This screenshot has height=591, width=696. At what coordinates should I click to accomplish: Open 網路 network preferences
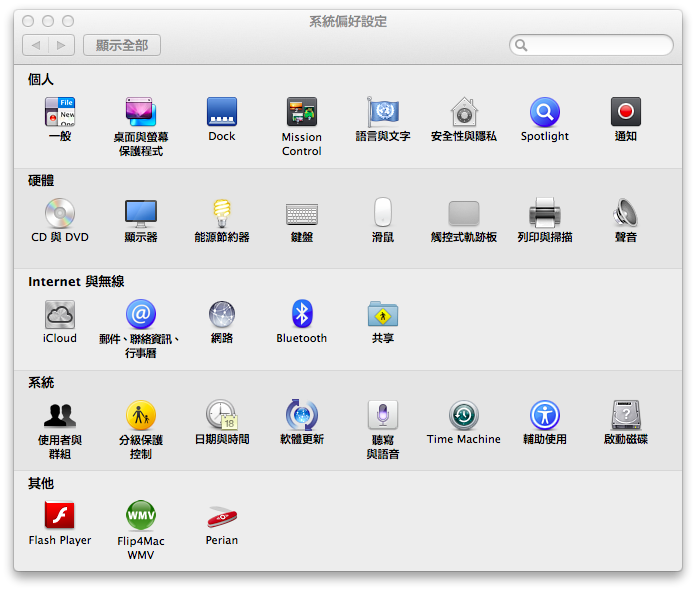[x=222, y=314]
